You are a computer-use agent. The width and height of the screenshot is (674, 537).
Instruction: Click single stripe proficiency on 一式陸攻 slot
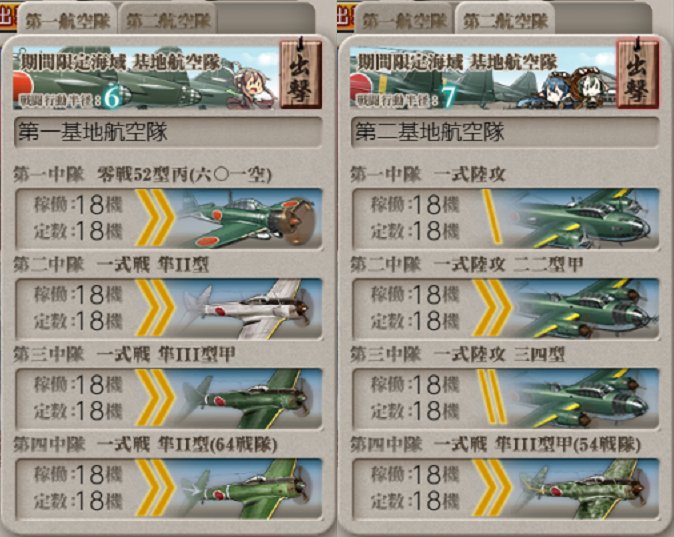491,218
